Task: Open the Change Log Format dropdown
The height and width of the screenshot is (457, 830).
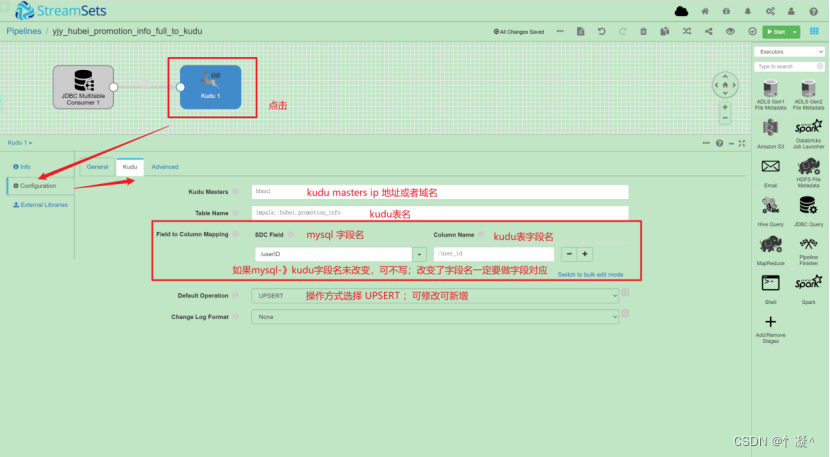Action: click(x=435, y=317)
